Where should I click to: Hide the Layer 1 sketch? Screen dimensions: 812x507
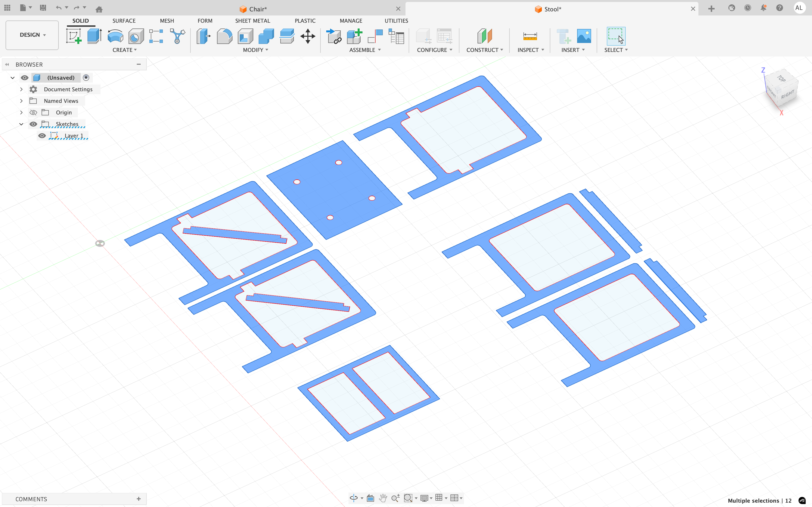[x=42, y=135]
